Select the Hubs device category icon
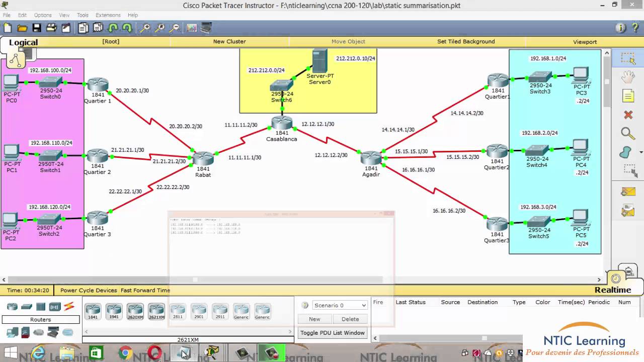This screenshot has width=644, height=362. 41,306
